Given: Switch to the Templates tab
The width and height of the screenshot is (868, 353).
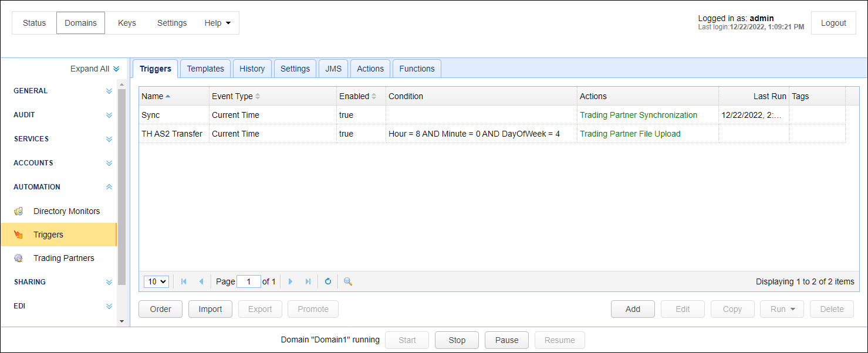Looking at the screenshot, I should tap(205, 69).
